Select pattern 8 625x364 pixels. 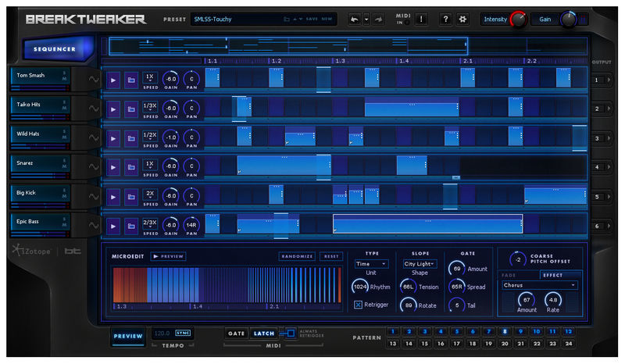tap(505, 331)
